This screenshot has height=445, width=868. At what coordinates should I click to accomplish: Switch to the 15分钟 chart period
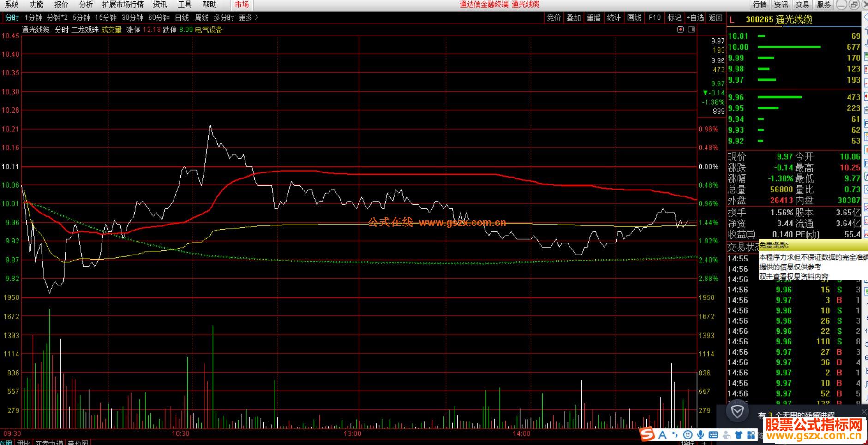tap(106, 18)
